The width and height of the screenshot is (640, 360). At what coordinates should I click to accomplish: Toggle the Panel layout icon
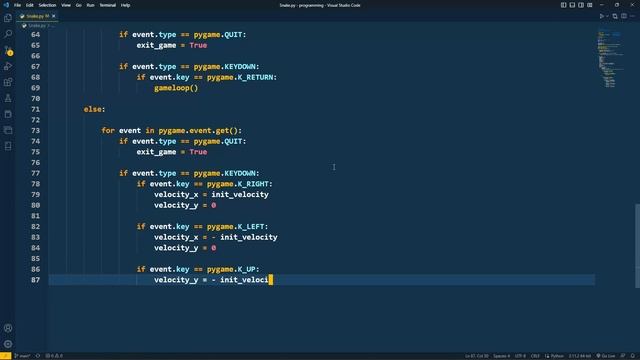point(572,5)
